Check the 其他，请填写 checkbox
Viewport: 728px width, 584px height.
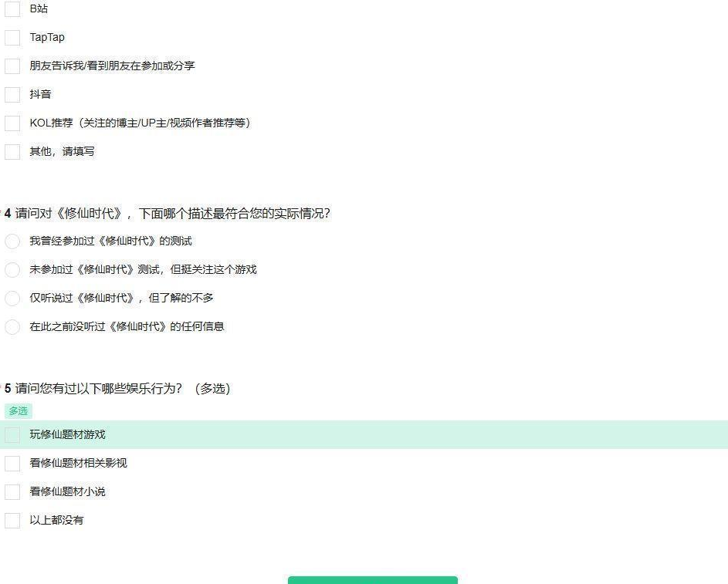pos(12,152)
